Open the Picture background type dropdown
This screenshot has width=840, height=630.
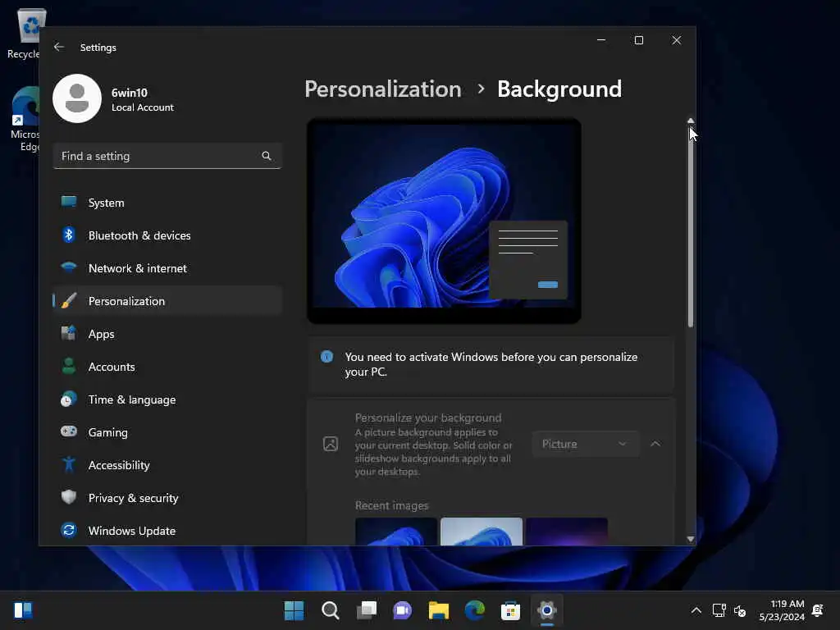[x=586, y=444]
